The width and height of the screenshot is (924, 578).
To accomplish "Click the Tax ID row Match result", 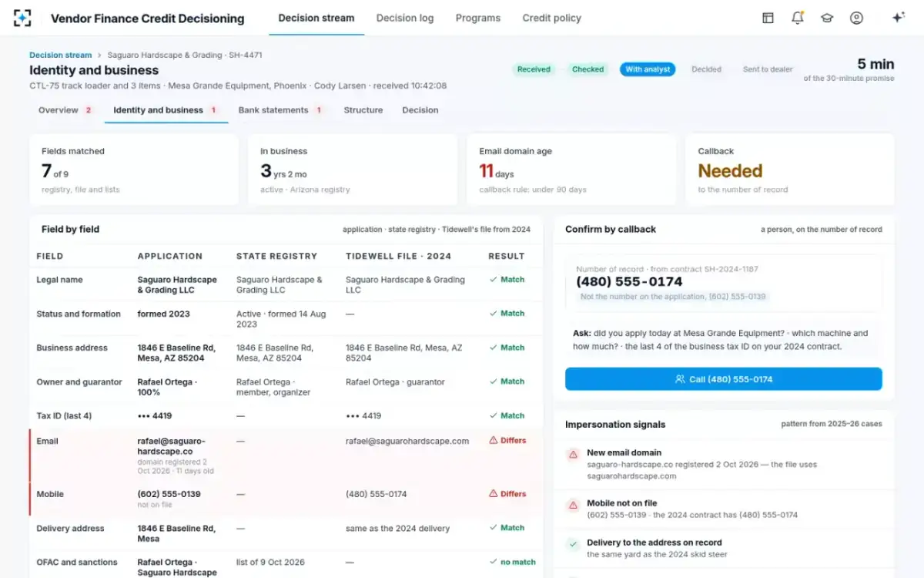I will [507, 415].
